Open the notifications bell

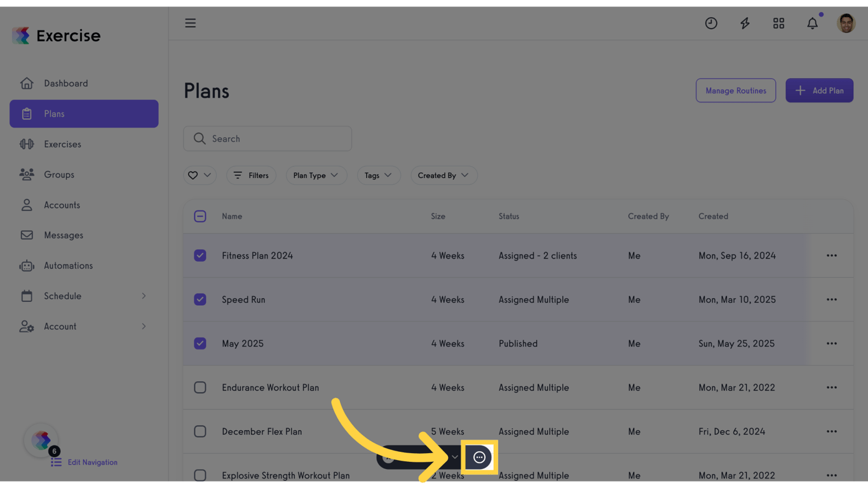812,24
